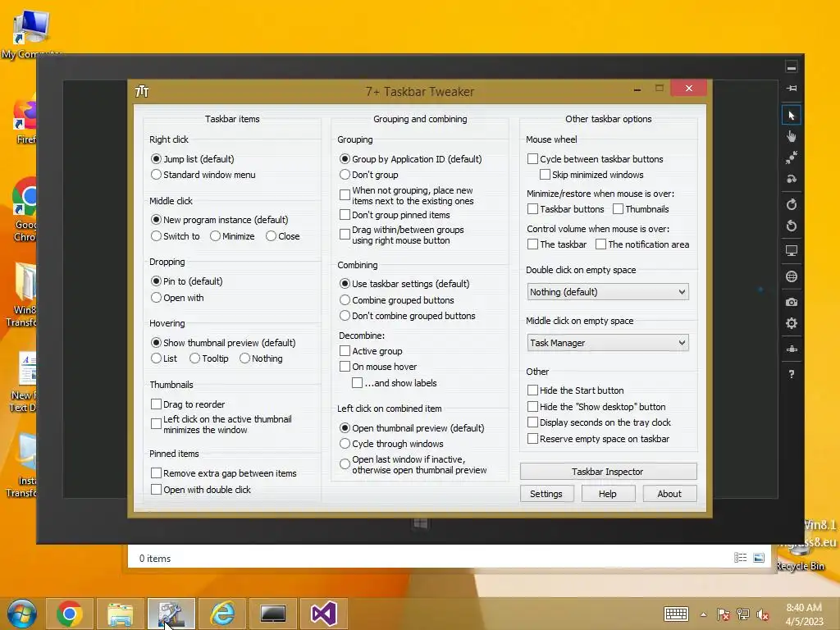Click the Help button
This screenshot has width=840, height=630.
click(608, 494)
